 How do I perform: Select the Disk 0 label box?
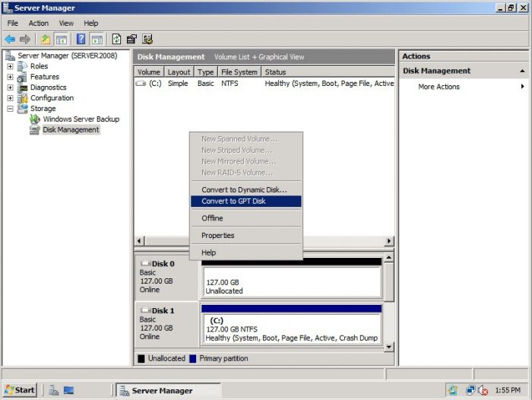(x=166, y=278)
